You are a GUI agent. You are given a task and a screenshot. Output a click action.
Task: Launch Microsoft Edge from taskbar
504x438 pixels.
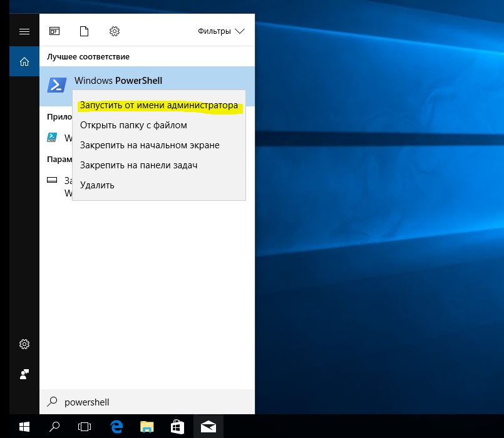coord(116,427)
